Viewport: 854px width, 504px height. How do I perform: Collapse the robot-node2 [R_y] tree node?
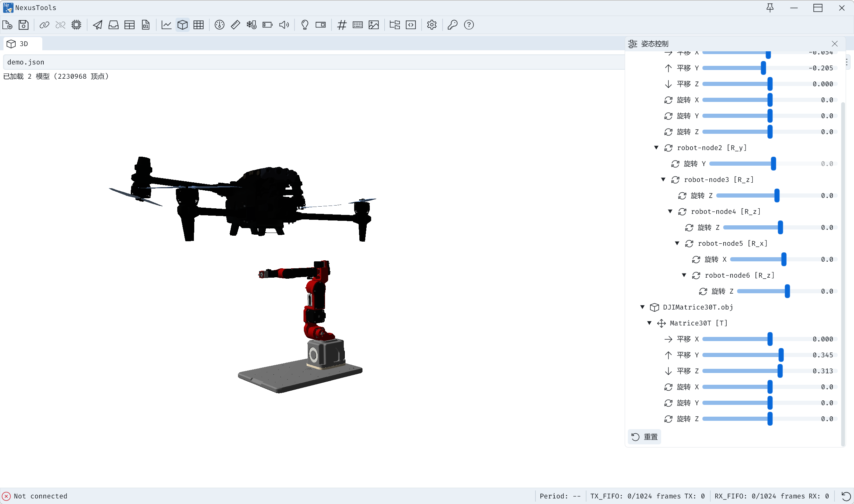tap(656, 148)
